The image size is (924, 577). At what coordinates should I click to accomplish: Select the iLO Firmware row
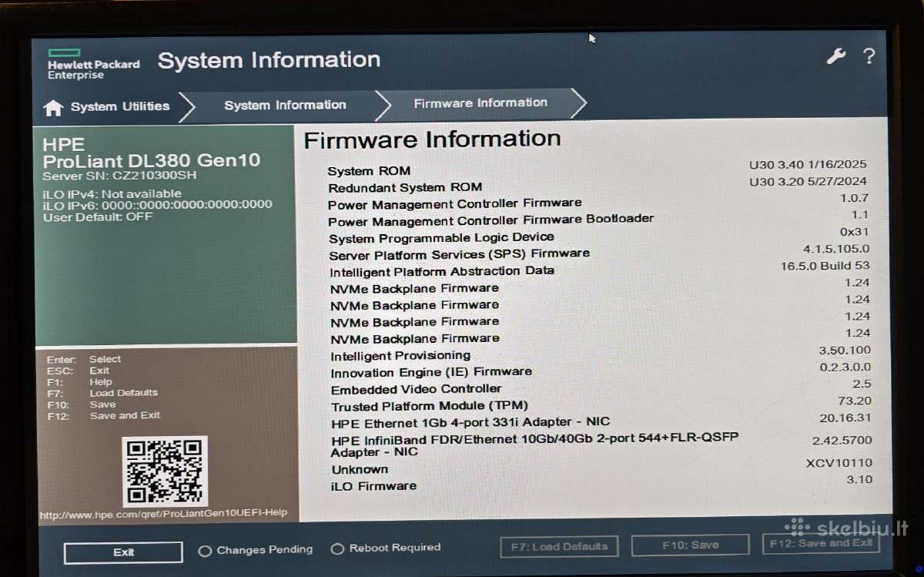pyautogui.click(x=602, y=483)
